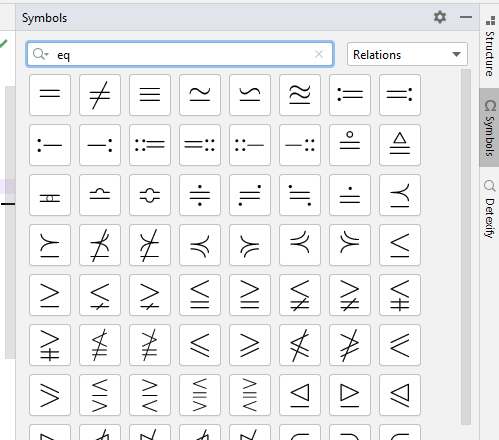Screen dimensions: 499x440
Task: Pick the negated precedes-or-equal symbol
Action: pos(100,245)
